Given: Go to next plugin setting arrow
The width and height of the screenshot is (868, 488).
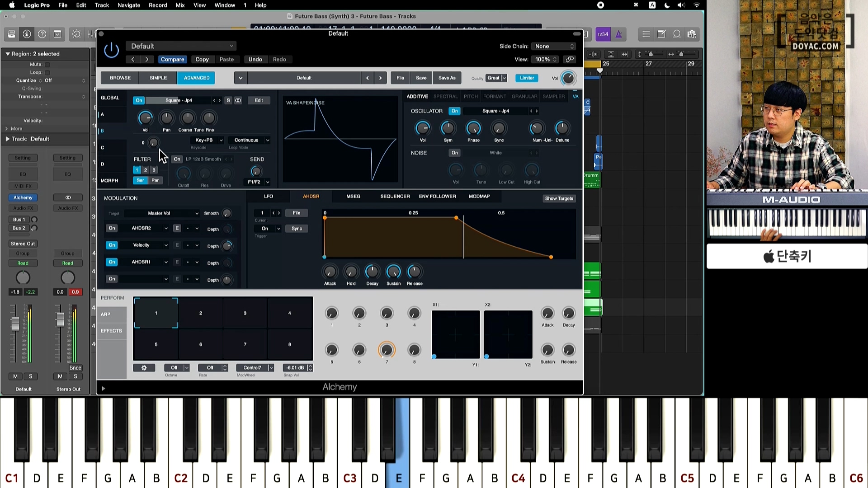Looking at the screenshot, I should [x=147, y=59].
